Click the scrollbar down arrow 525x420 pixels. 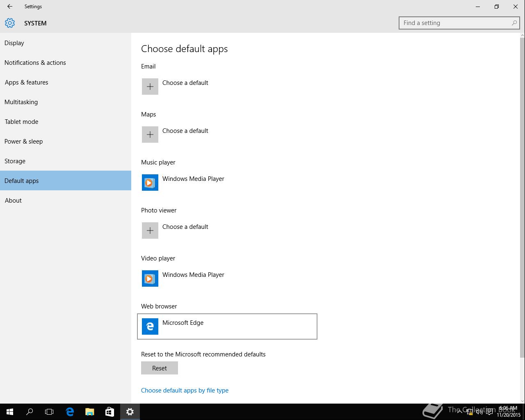pyautogui.click(x=522, y=401)
